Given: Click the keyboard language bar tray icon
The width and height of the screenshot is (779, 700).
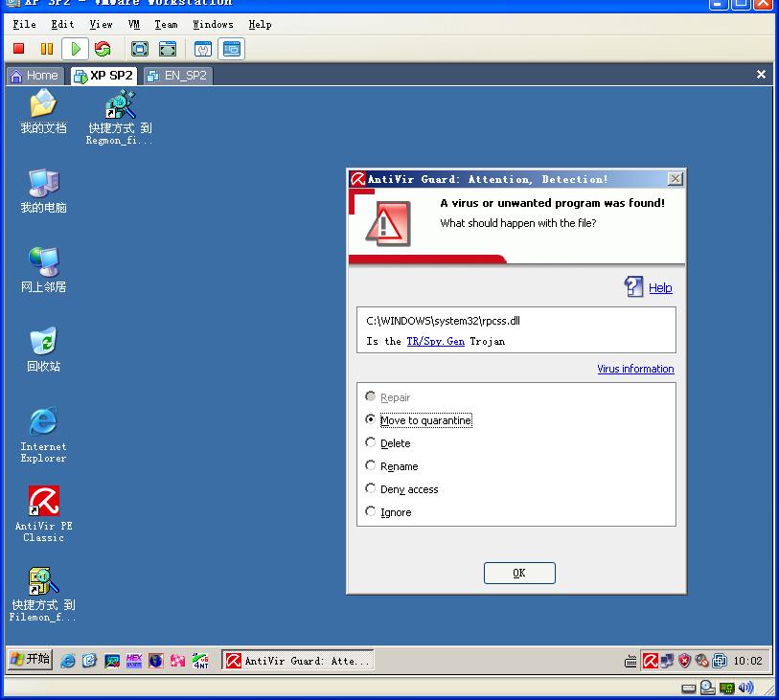Looking at the screenshot, I should tap(630, 662).
